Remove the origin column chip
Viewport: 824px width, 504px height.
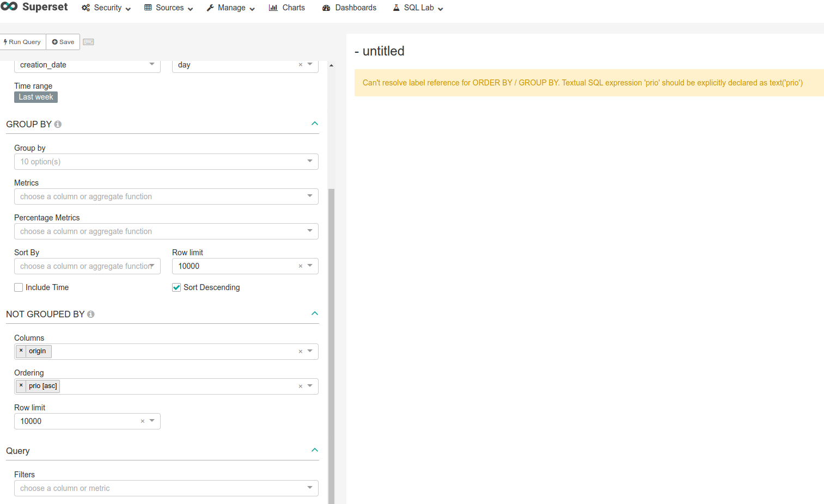coord(21,351)
